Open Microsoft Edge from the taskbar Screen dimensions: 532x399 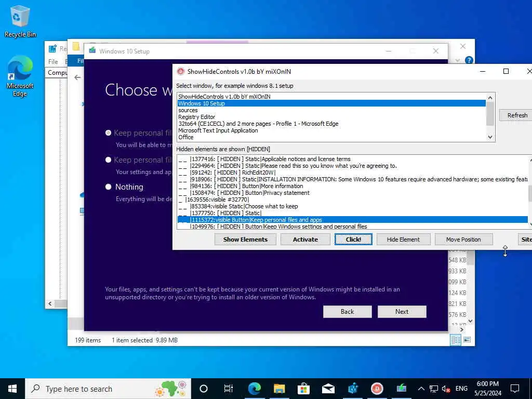(255, 389)
